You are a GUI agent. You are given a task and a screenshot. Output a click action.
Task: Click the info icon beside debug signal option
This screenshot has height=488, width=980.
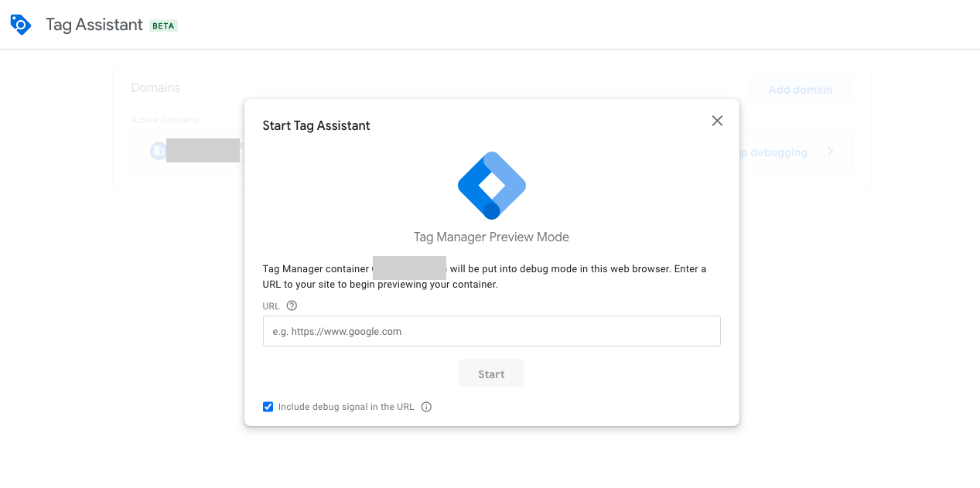point(426,407)
